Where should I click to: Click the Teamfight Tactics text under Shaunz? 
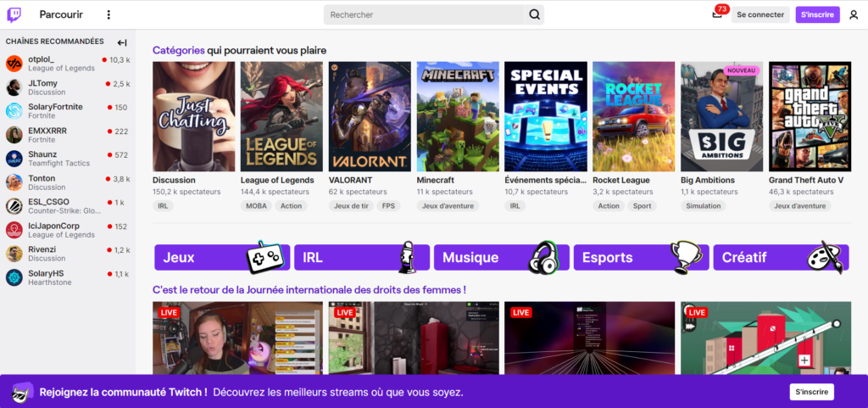click(59, 164)
